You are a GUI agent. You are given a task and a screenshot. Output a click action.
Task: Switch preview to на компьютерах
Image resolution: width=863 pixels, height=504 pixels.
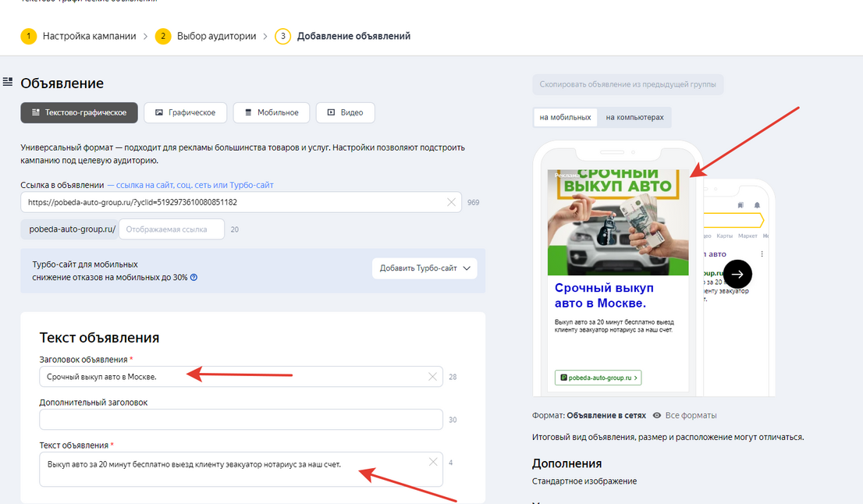click(x=634, y=117)
